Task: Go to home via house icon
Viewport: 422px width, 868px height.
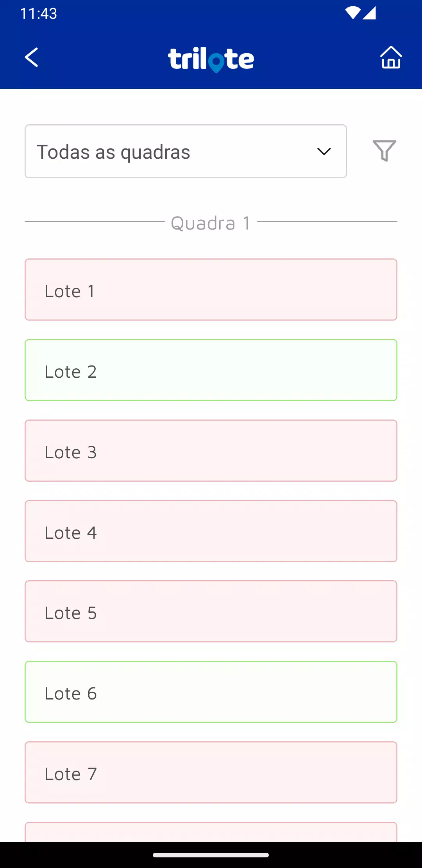Action: coord(391,57)
